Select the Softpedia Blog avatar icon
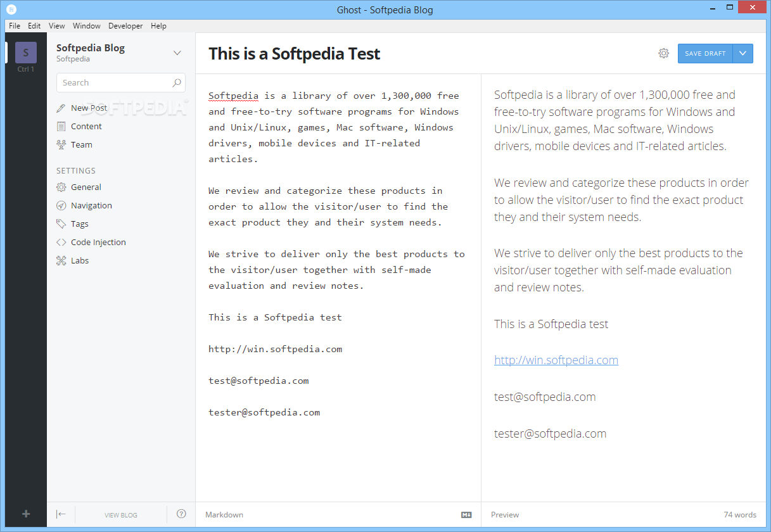This screenshot has height=532, width=771. pos(26,53)
